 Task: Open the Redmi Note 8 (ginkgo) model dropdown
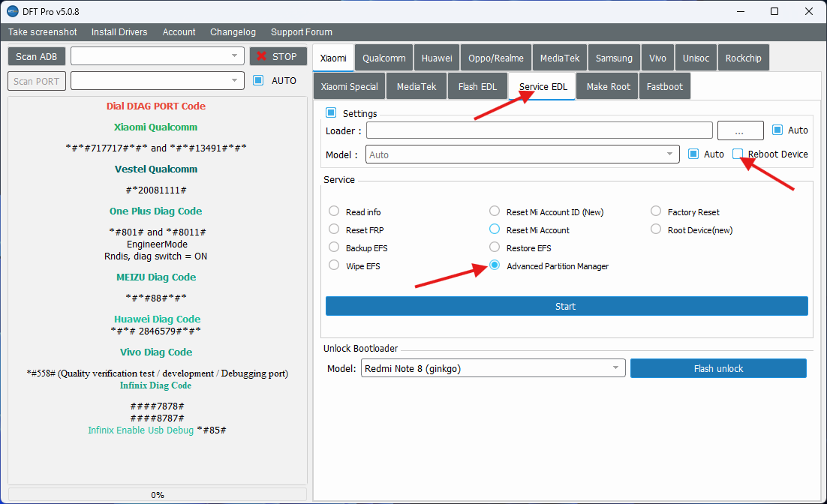click(x=615, y=368)
